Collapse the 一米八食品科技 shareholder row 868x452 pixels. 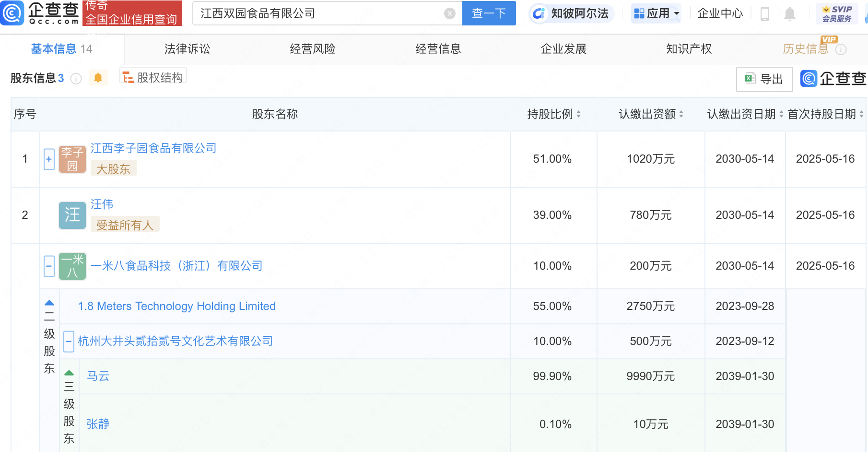click(49, 266)
